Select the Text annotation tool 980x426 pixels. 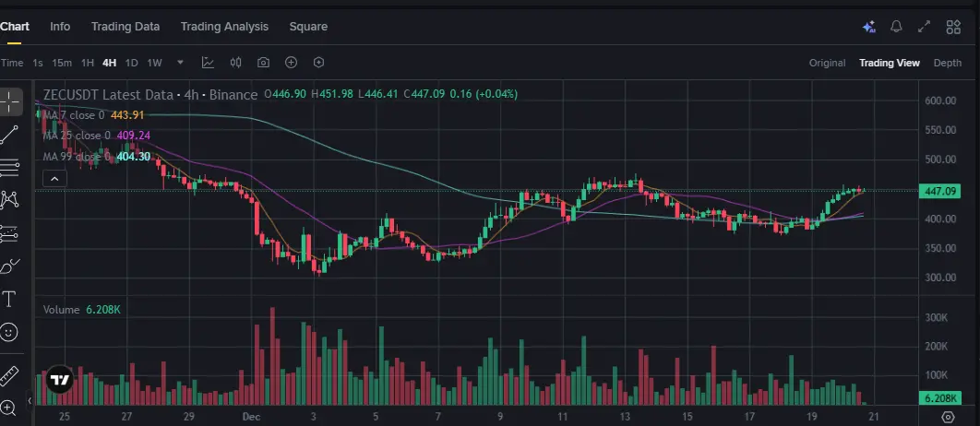click(x=10, y=299)
